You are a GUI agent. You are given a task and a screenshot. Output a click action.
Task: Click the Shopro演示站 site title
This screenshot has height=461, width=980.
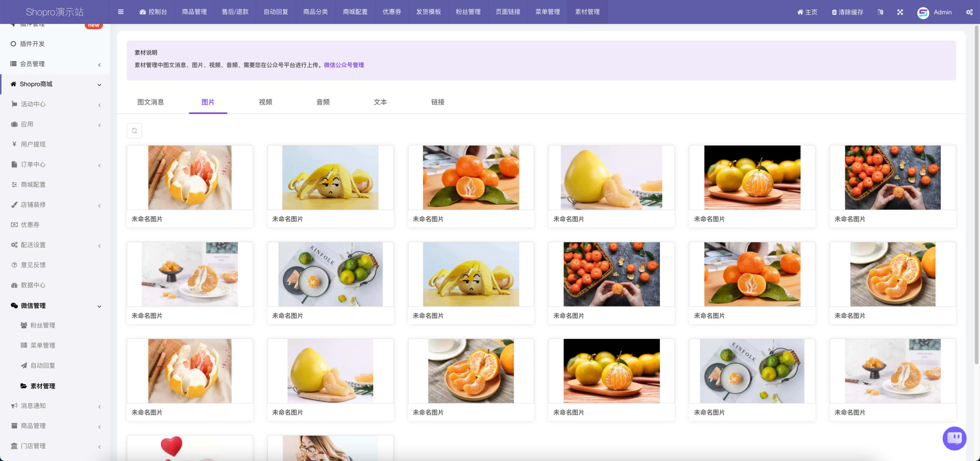coord(55,12)
